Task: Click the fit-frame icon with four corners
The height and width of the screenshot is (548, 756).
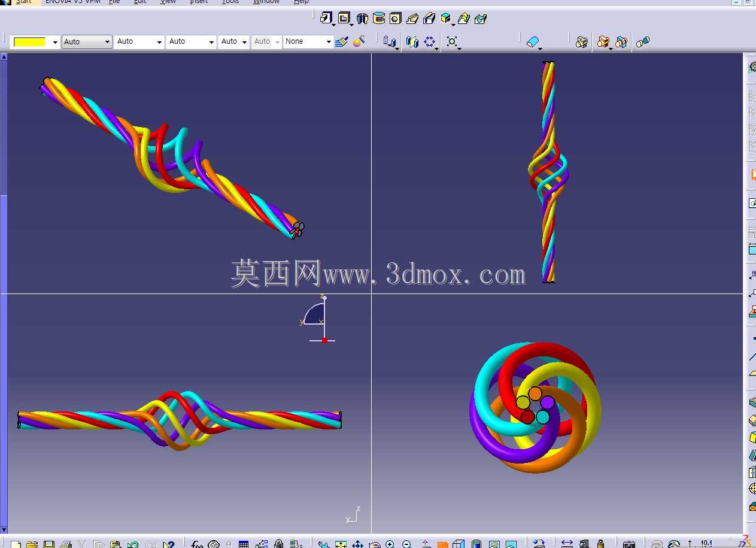Action: [x=452, y=41]
